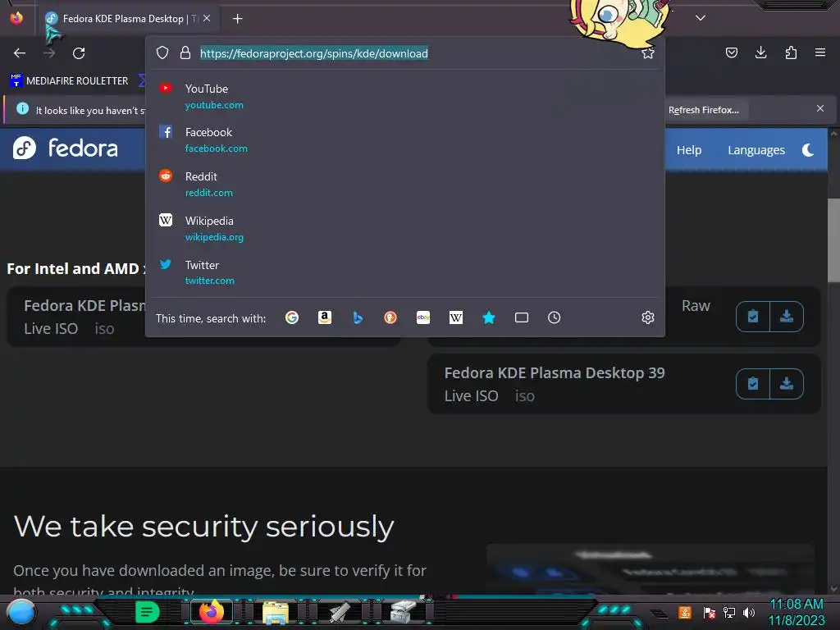Open a new tab with the plus button
This screenshot has width=840, height=630.
click(237, 19)
